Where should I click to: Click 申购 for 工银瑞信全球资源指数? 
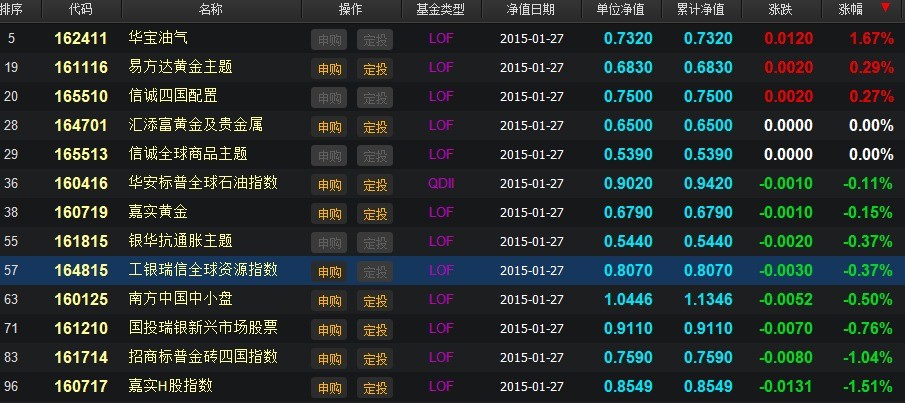330,271
